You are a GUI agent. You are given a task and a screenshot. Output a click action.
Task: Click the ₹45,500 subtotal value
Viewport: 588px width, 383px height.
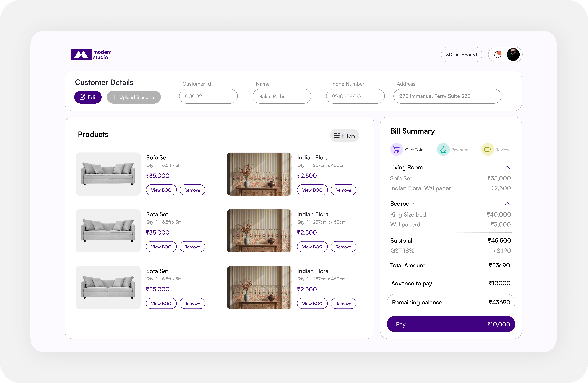pos(499,240)
